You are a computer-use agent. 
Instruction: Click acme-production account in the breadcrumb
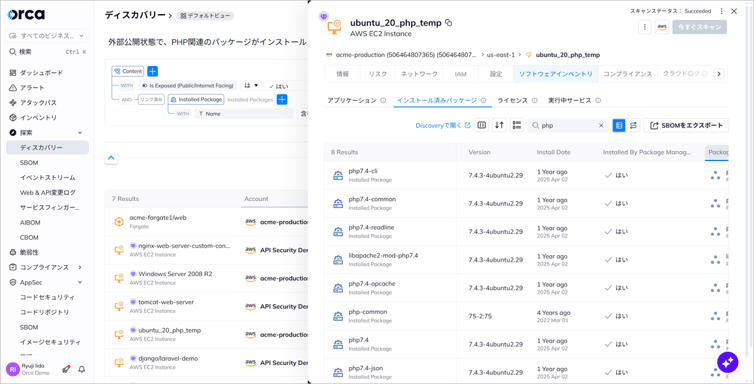click(406, 55)
